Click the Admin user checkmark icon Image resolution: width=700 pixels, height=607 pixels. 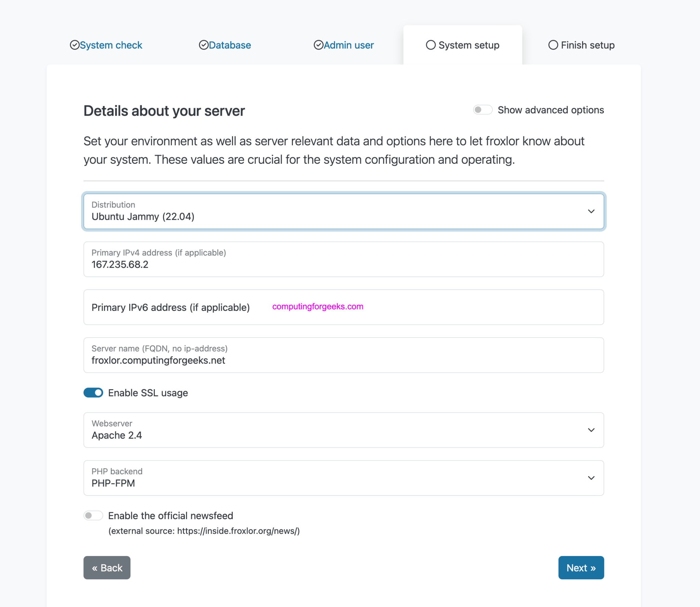tap(318, 45)
